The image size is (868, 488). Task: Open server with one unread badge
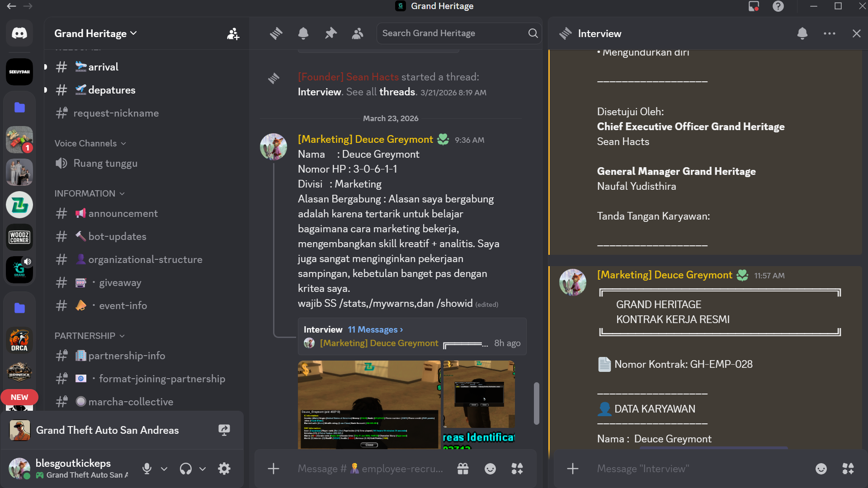pyautogui.click(x=19, y=140)
